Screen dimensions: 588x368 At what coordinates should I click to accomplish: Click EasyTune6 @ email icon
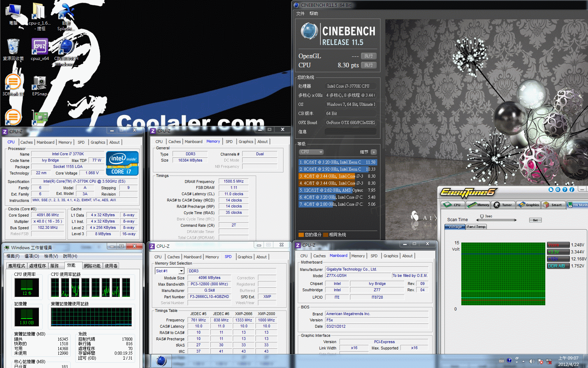558,190
